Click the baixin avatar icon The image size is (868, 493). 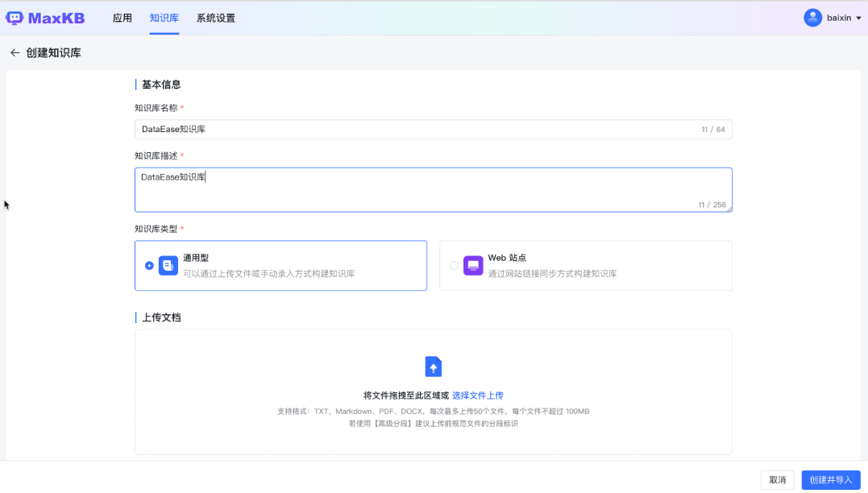(x=812, y=17)
